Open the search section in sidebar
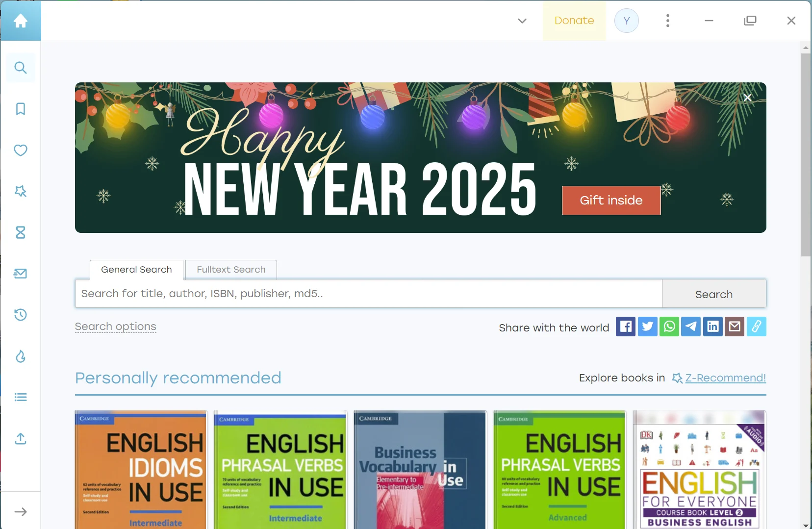Image resolution: width=812 pixels, height=529 pixels. pos(21,68)
